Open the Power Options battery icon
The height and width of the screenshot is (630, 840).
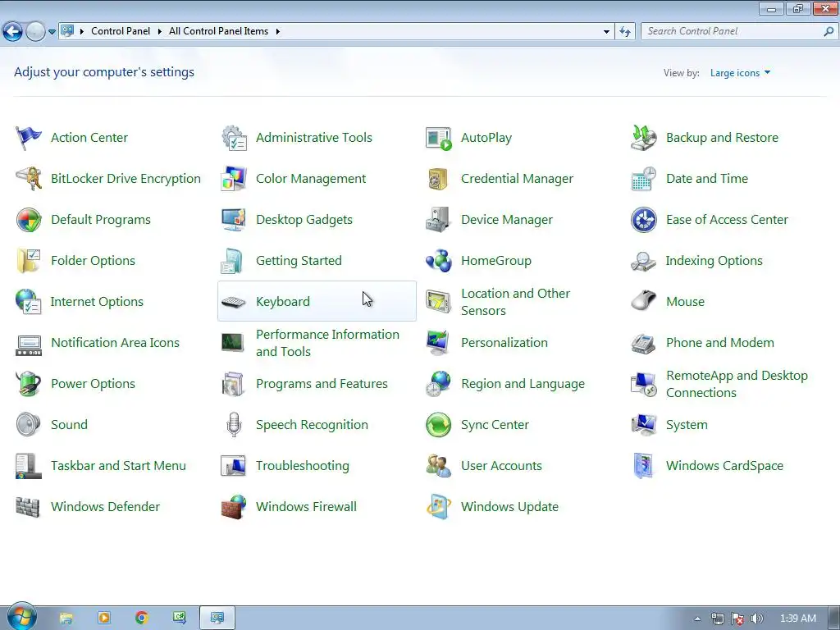[29, 384]
